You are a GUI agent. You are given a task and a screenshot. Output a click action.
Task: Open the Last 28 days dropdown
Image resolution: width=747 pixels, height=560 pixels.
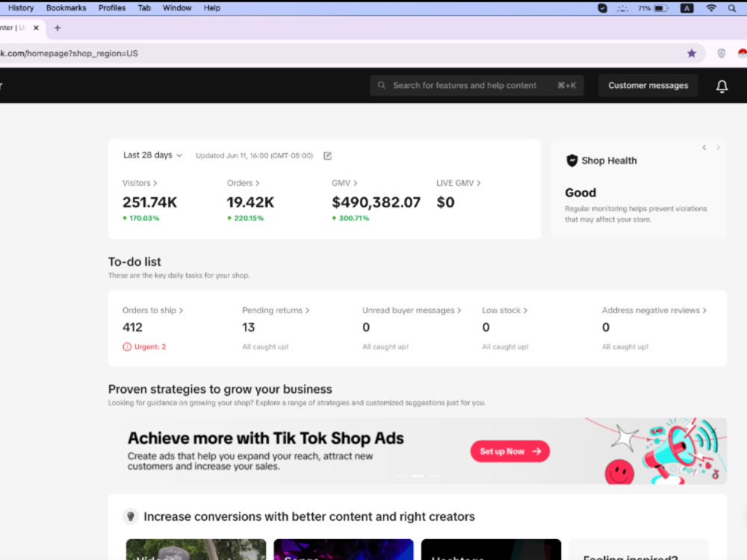tap(152, 155)
